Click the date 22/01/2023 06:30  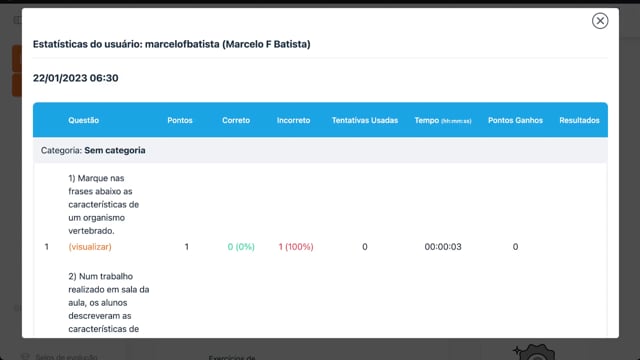click(76, 78)
